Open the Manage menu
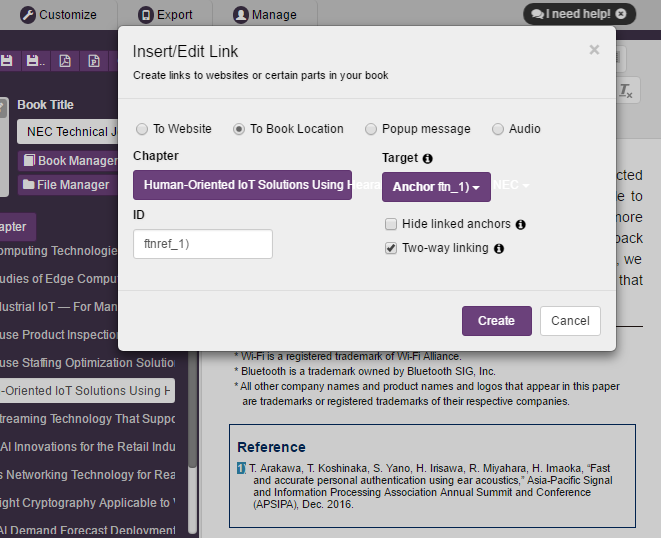The image size is (661, 539). [265, 15]
